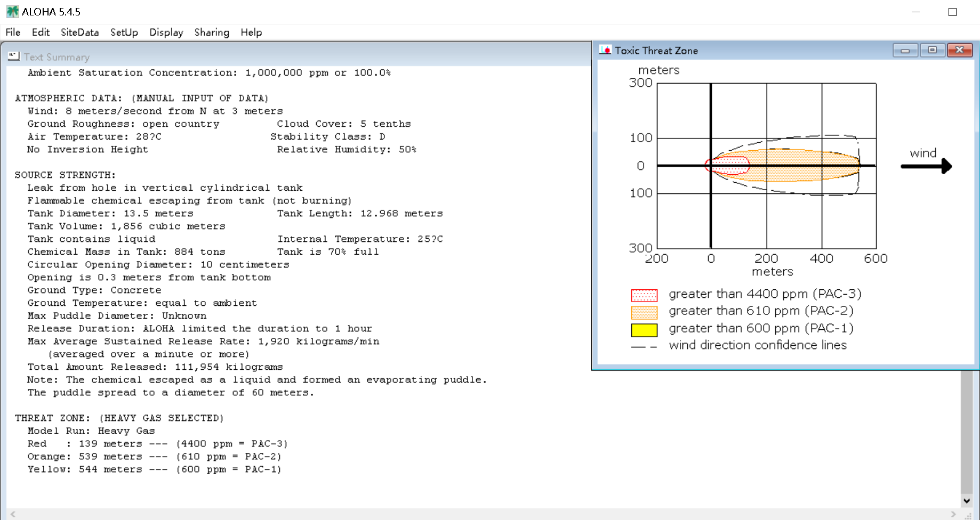The width and height of the screenshot is (980, 520).
Task: Open the File menu
Action: pyautogui.click(x=13, y=32)
